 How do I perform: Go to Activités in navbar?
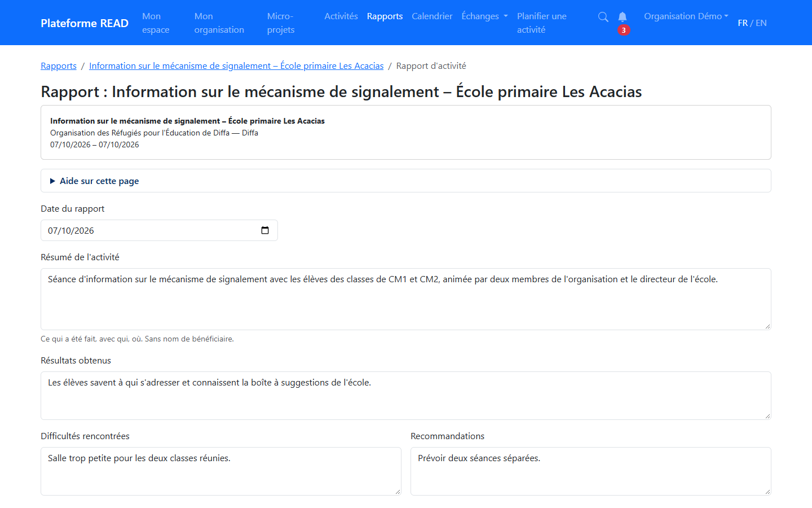coord(341,16)
